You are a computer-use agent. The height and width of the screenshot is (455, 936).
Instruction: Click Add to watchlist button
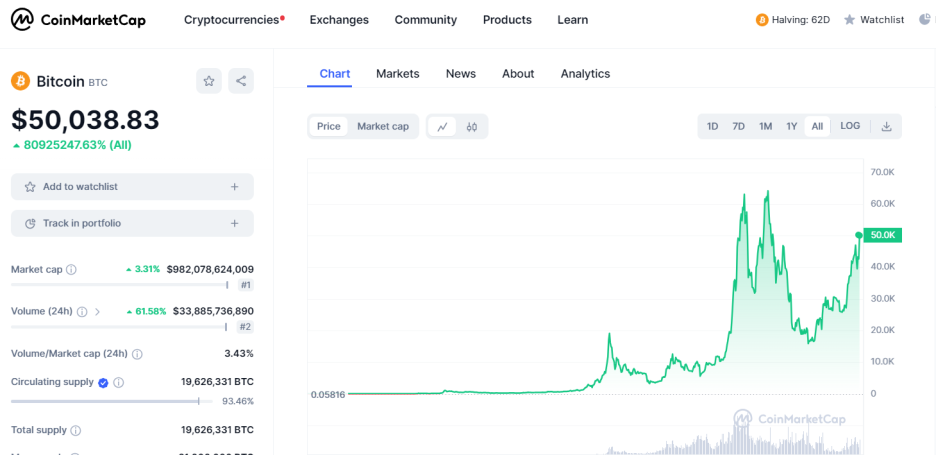pos(133,187)
